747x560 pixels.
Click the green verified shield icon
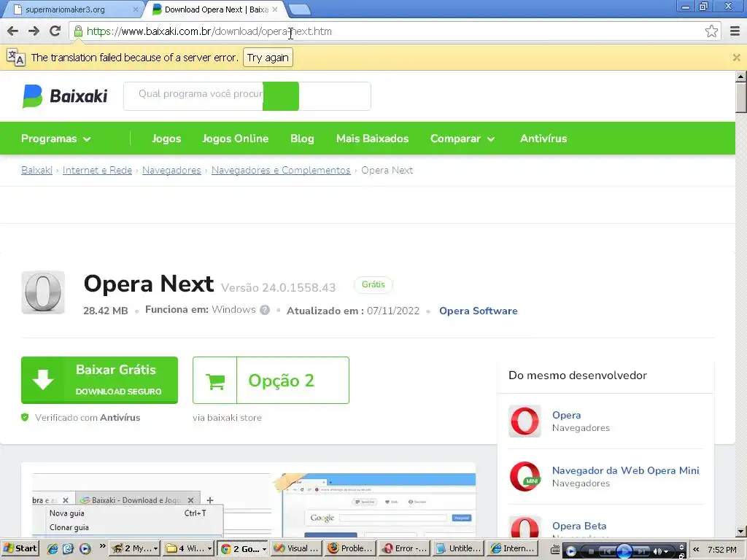click(x=25, y=418)
